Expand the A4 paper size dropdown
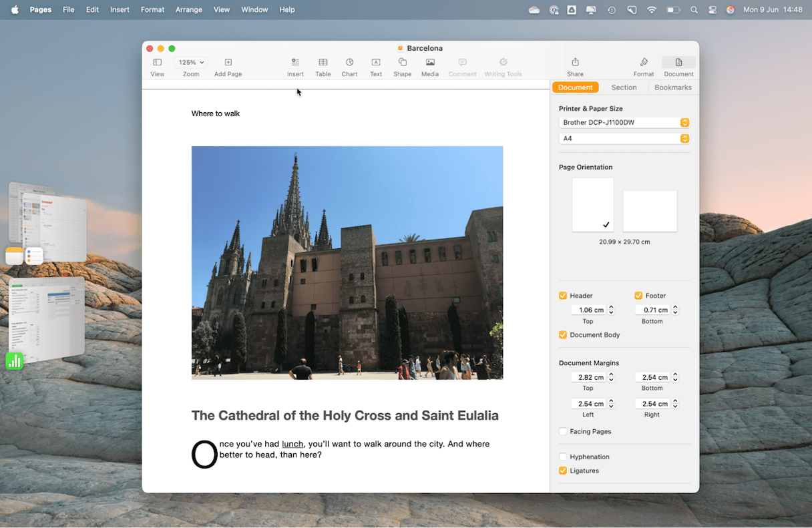 624,139
